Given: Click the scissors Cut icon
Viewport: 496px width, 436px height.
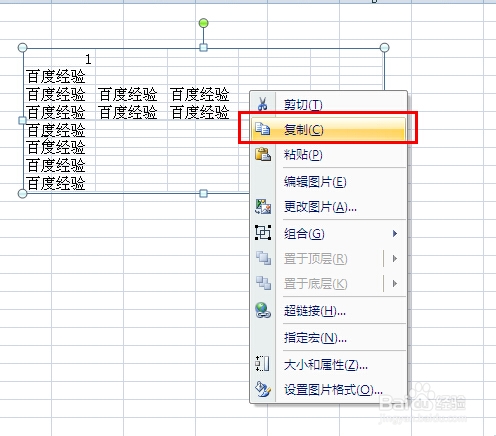Looking at the screenshot, I should 263,104.
